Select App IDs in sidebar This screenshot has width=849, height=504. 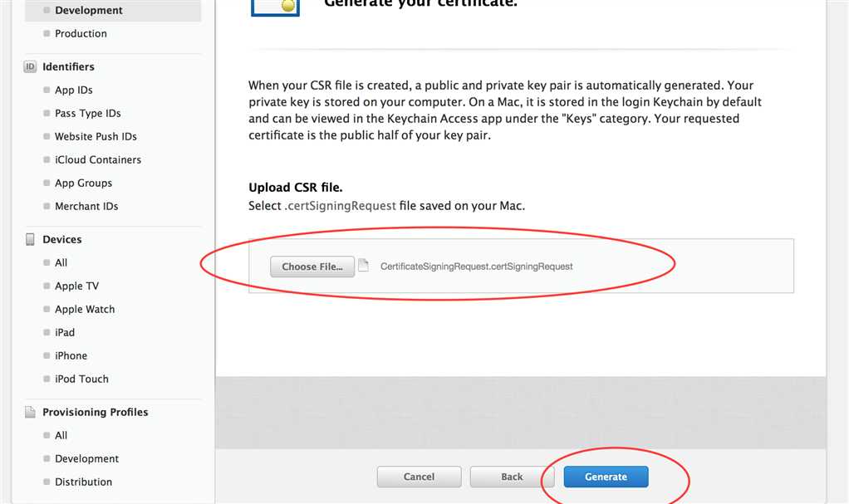pyautogui.click(x=74, y=90)
